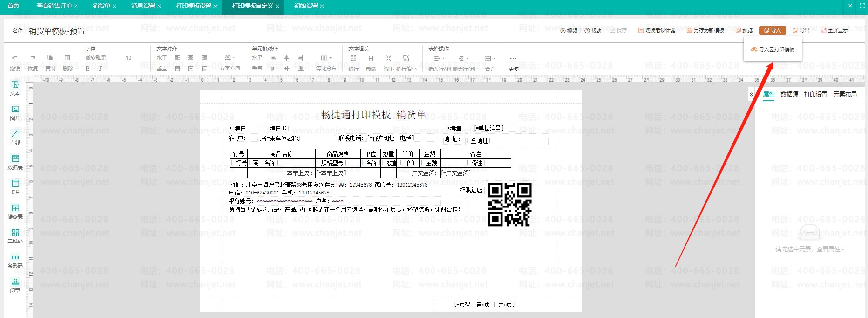Expand the 插入行/列 insert row/column dropdown
The width and height of the screenshot is (868, 318).
click(439, 59)
